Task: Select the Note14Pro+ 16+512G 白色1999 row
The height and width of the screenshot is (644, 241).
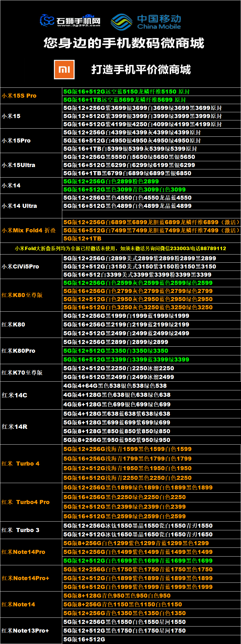Action: click(152, 587)
